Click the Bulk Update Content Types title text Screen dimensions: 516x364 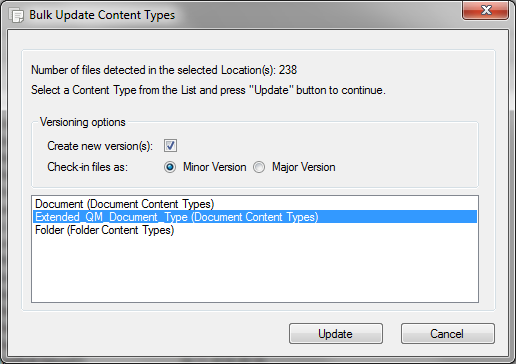pyautogui.click(x=102, y=15)
